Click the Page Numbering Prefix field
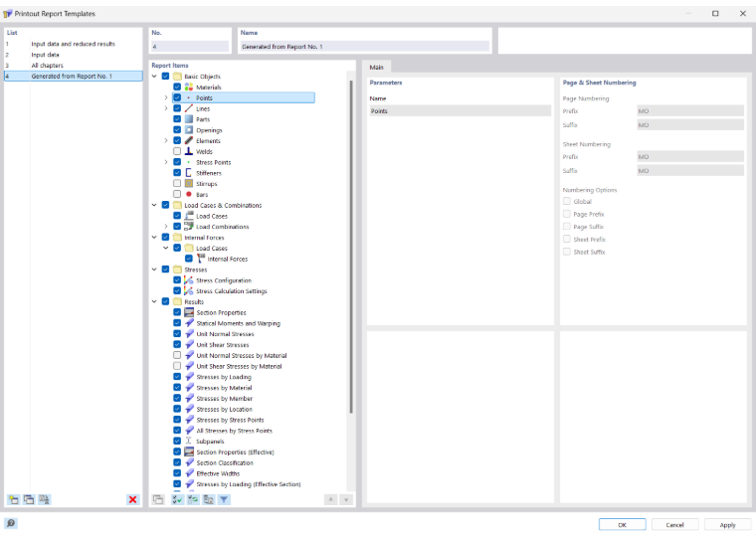This screenshot has width=756, height=541. click(690, 111)
